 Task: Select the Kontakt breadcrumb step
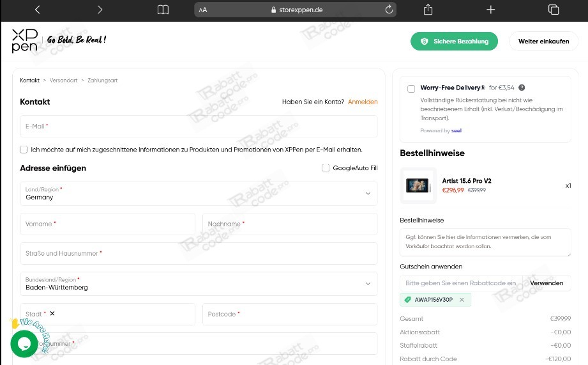(x=29, y=81)
